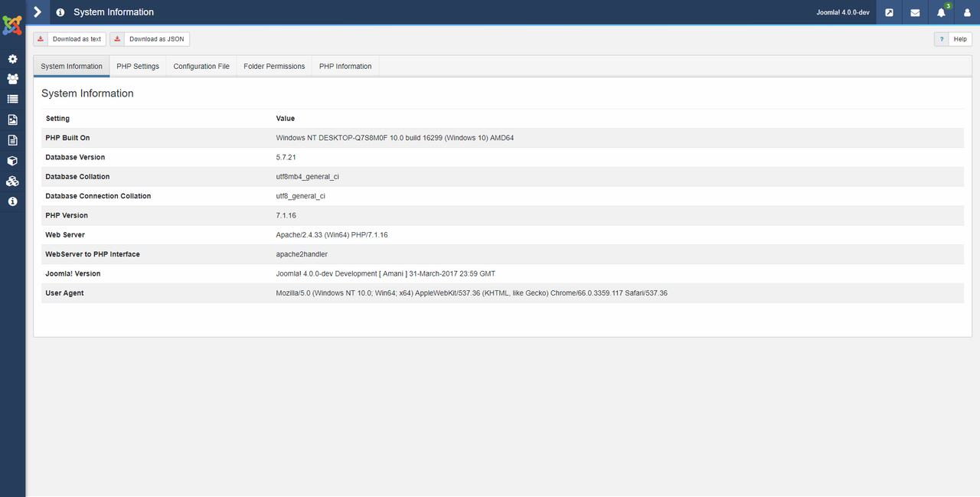Click the Joomla logo in the sidebar
Screen dimensions: 980x497
coord(12,25)
